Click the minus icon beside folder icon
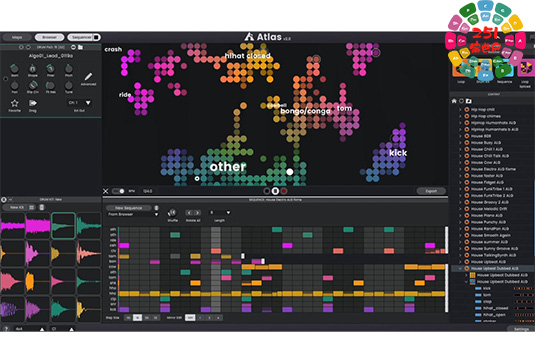 click(73, 47)
